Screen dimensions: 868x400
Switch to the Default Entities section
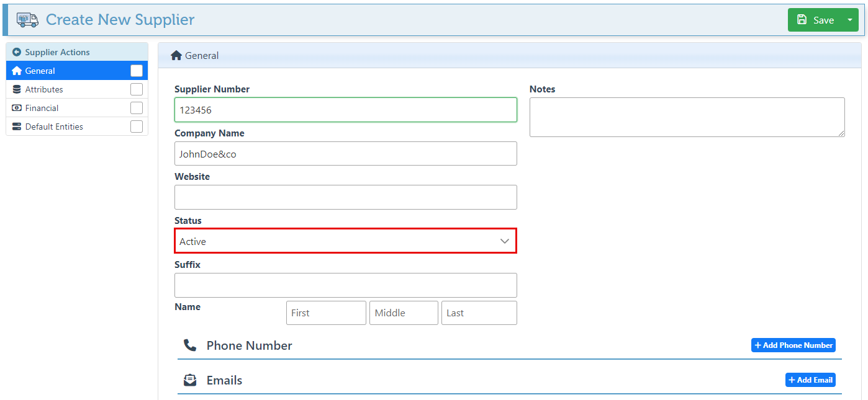(54, 127)
